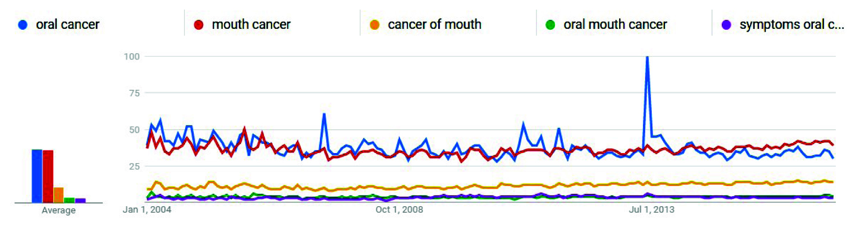Select the 'oral cancer' search term label

pyautogui.click(x=67, y=25)
